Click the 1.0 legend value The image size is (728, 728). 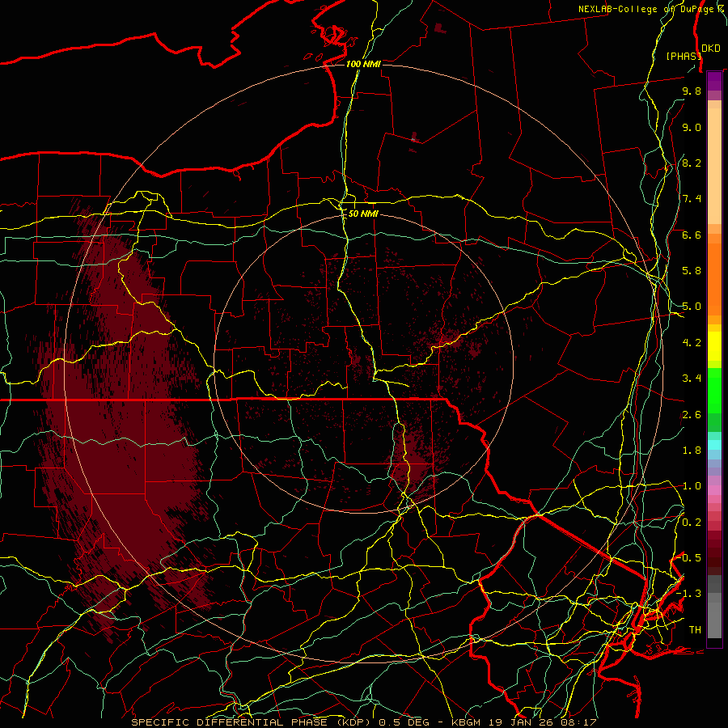click(x=692, y=486)
